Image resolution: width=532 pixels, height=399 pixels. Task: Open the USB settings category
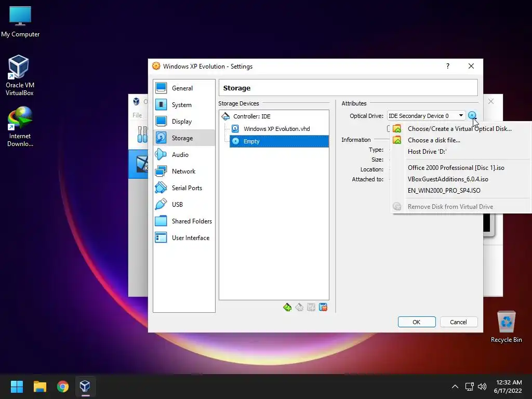tap(183, 205)
